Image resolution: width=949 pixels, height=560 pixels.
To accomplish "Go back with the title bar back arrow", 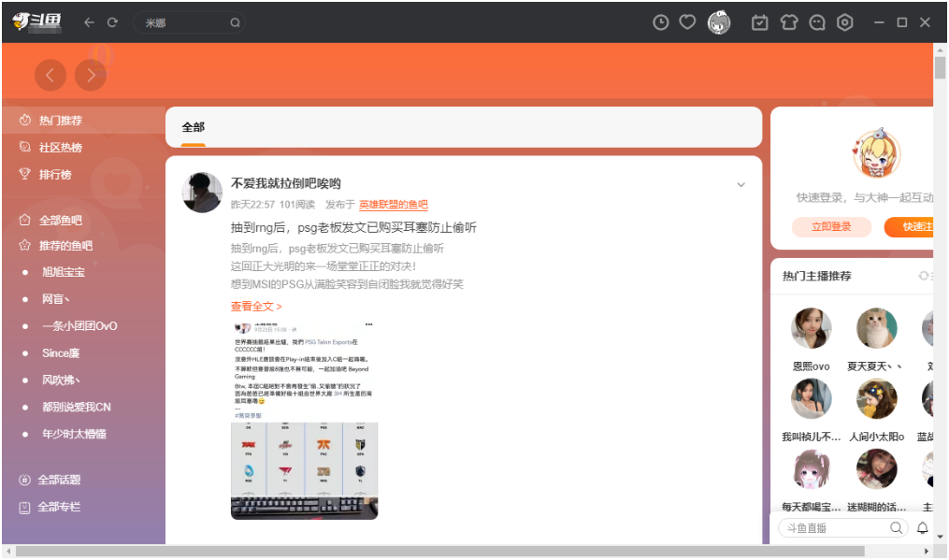I will click(89, 22).
